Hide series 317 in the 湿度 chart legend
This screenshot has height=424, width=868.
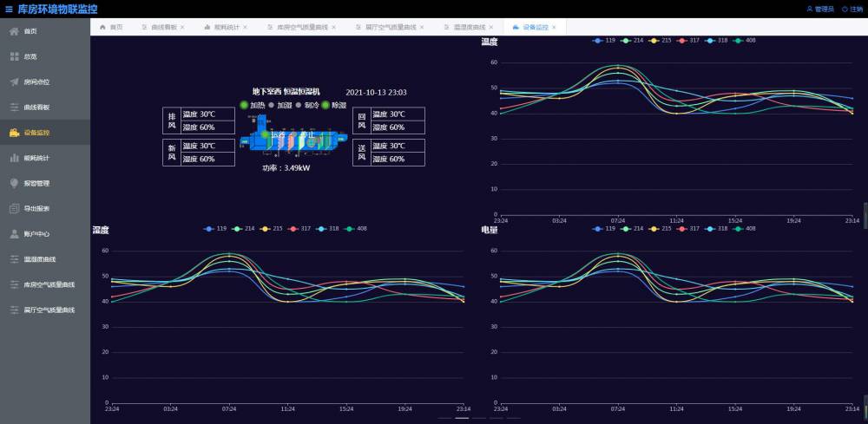(299, 229)
